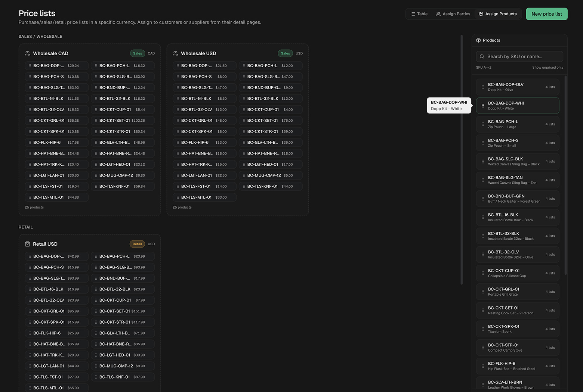Toggle the SKU A→Z sort order
The width and height of the screenshot is (583, 392).
coord(484,68)
